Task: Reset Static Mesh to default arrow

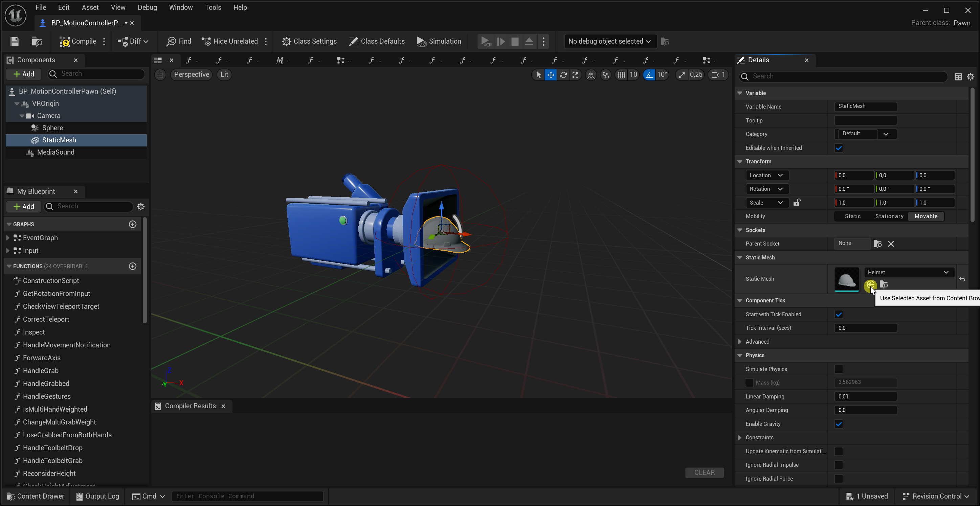Action: click(962, 279)
